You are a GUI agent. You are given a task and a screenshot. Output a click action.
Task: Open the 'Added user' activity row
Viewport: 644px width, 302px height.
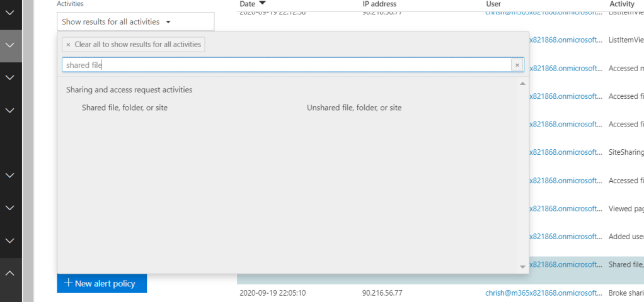click(626, 237)
